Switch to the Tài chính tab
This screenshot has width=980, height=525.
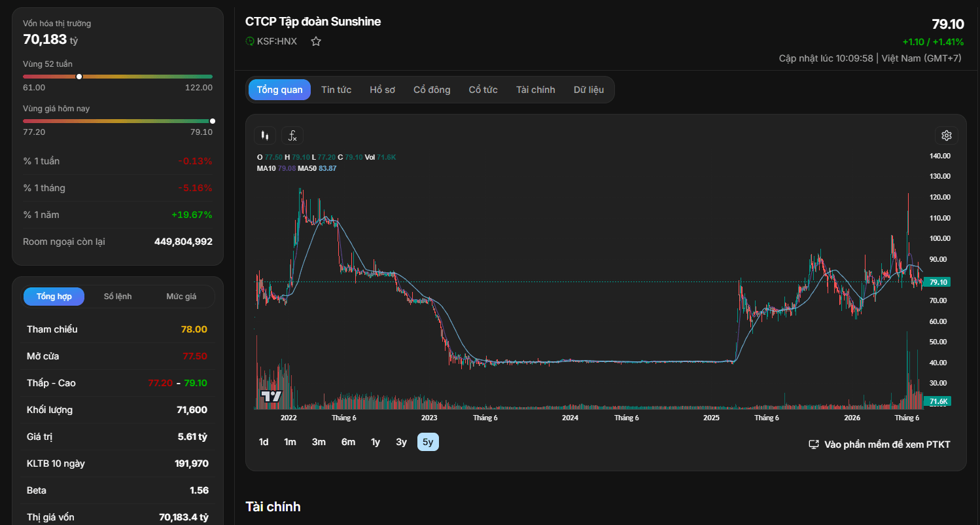[535, 90]
